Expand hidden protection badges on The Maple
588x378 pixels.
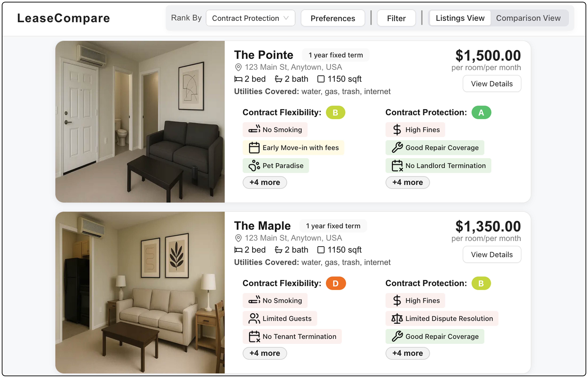point(407,353)
